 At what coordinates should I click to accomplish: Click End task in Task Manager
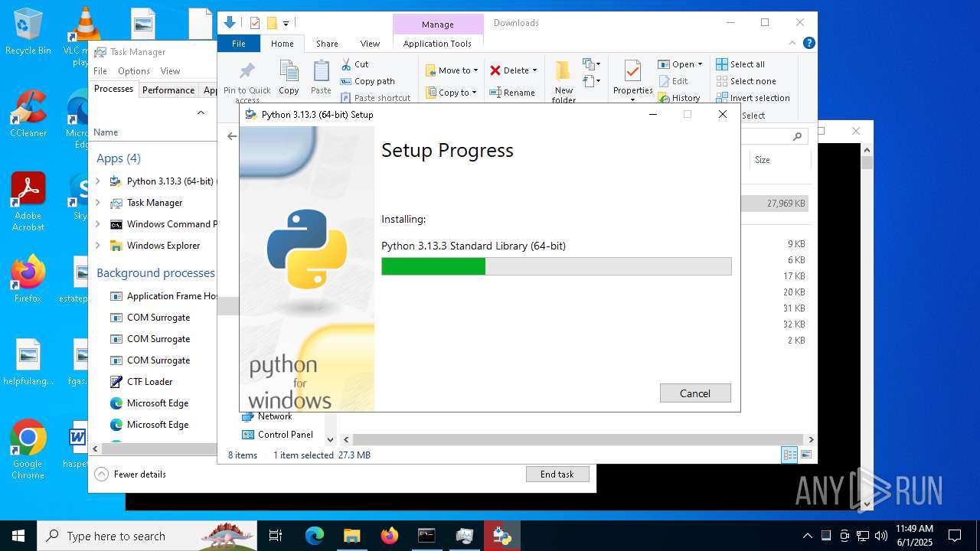click(557, 474)
